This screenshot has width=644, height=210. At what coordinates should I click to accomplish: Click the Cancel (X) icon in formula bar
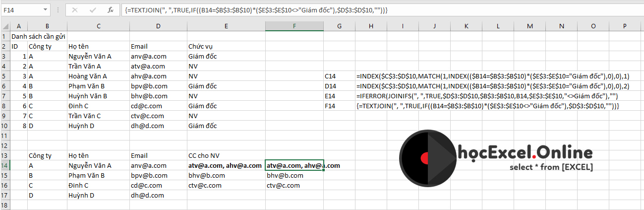pyautogui.click(x=74, y=9)
